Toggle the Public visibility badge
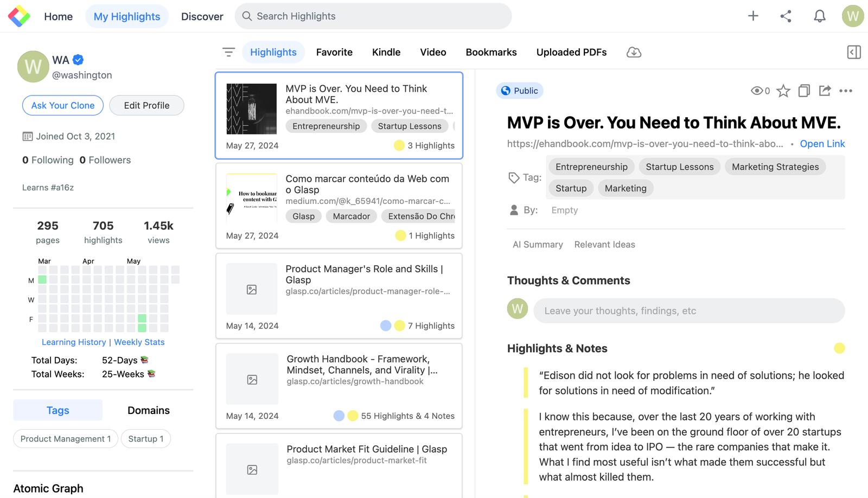The height and width of the screenshot is (498, 868). click(x=520, y=91)
